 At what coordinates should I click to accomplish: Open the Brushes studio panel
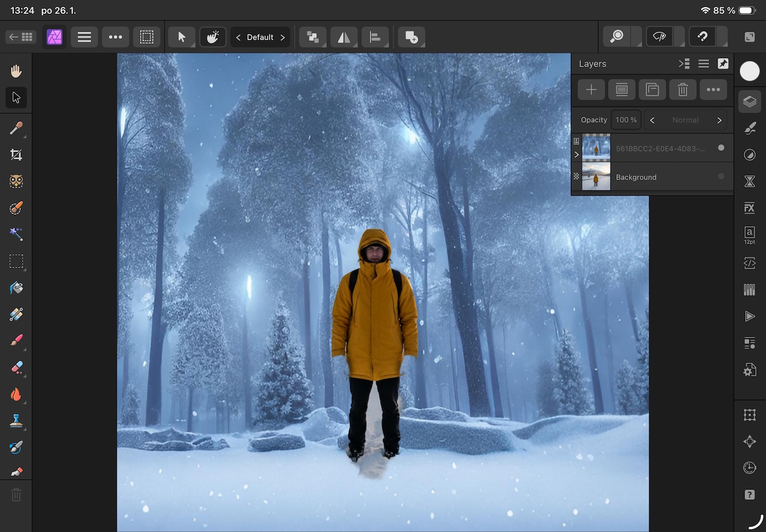tap(749, 128)
